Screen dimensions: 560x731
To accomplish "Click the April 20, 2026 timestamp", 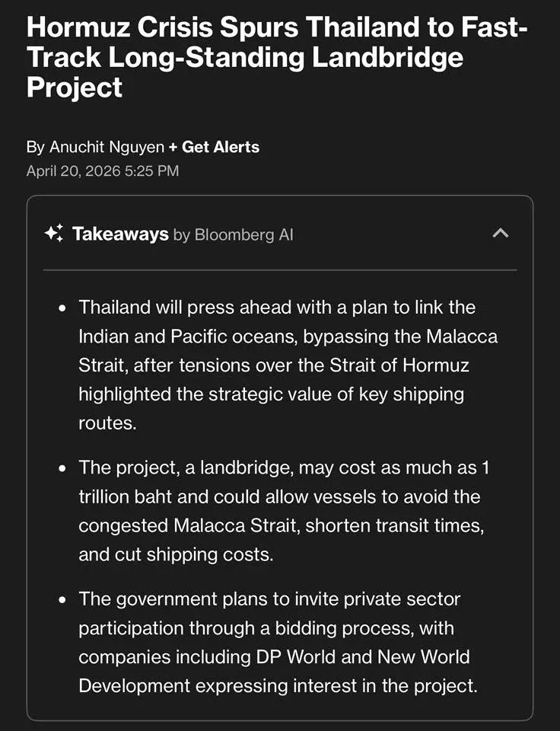I will pyautogui.click(x=103, y=171).
